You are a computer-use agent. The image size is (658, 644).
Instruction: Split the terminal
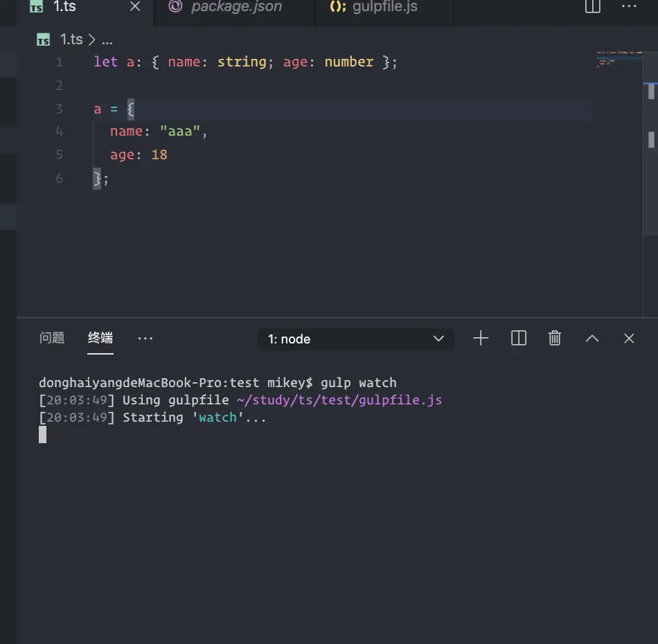(519, 338)
